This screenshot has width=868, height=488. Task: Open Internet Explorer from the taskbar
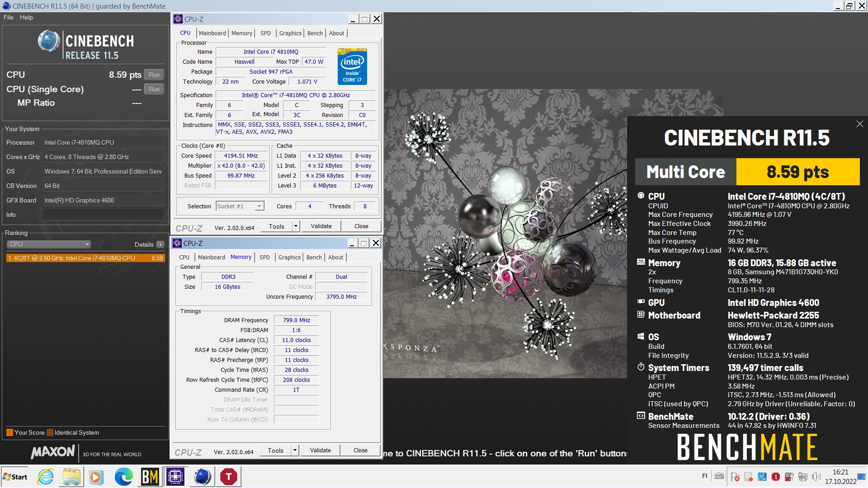click(x=45, y=477)
